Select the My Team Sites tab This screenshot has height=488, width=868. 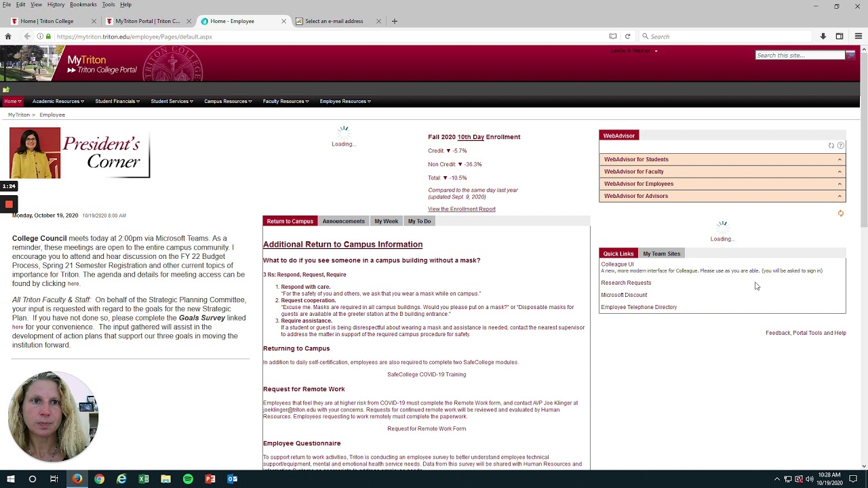[661, 253]
